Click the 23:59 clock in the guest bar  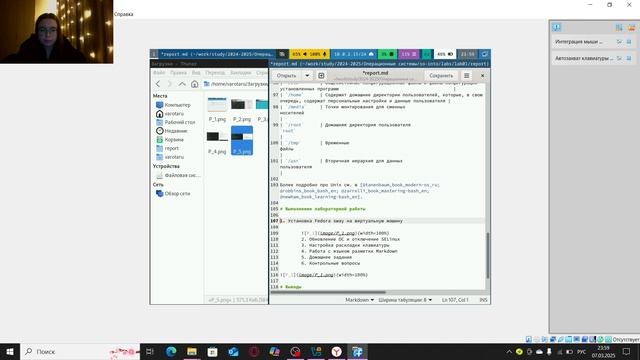(x=467, y=54)
